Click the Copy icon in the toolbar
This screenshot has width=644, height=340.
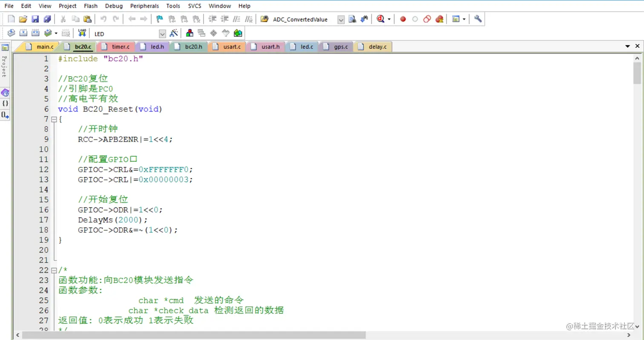pos(75,19)
